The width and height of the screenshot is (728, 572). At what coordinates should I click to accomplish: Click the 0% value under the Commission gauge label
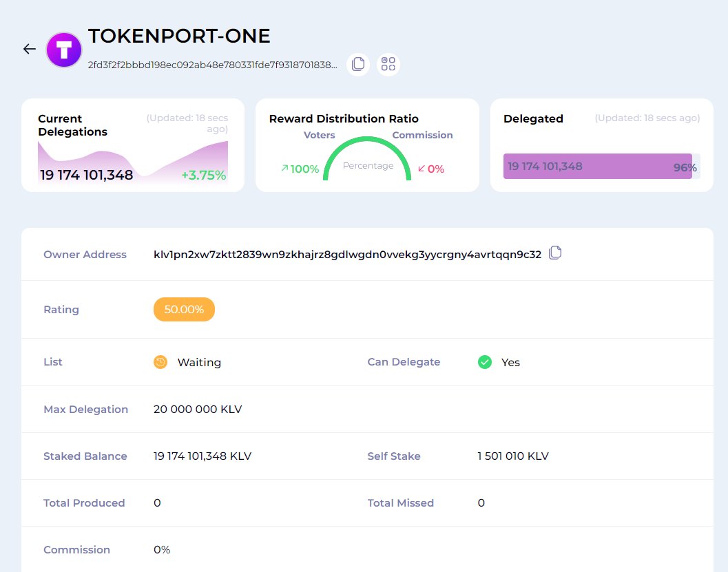(x=436, y=169)
